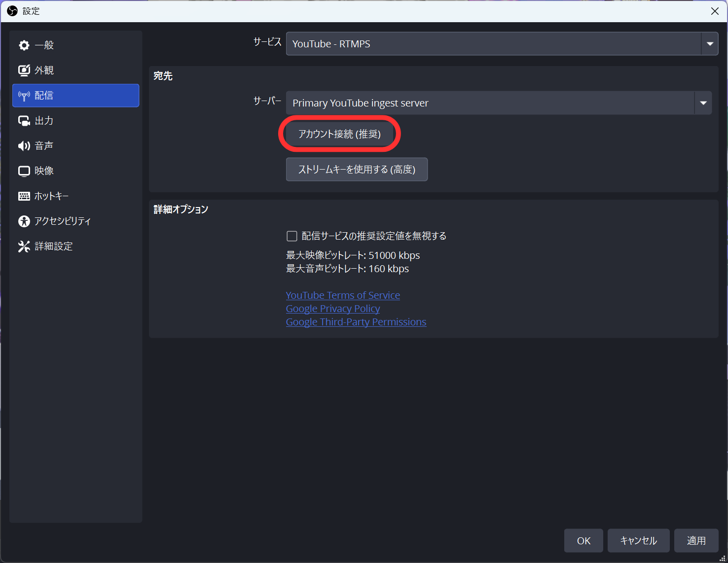Open Google Privacy Policy link
728x563 pixels.
pos(333,309)
